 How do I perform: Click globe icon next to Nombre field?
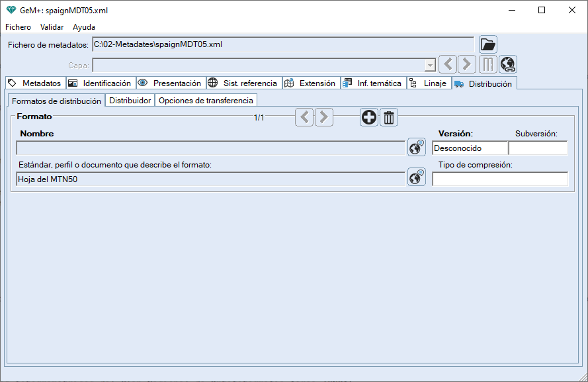416,148
